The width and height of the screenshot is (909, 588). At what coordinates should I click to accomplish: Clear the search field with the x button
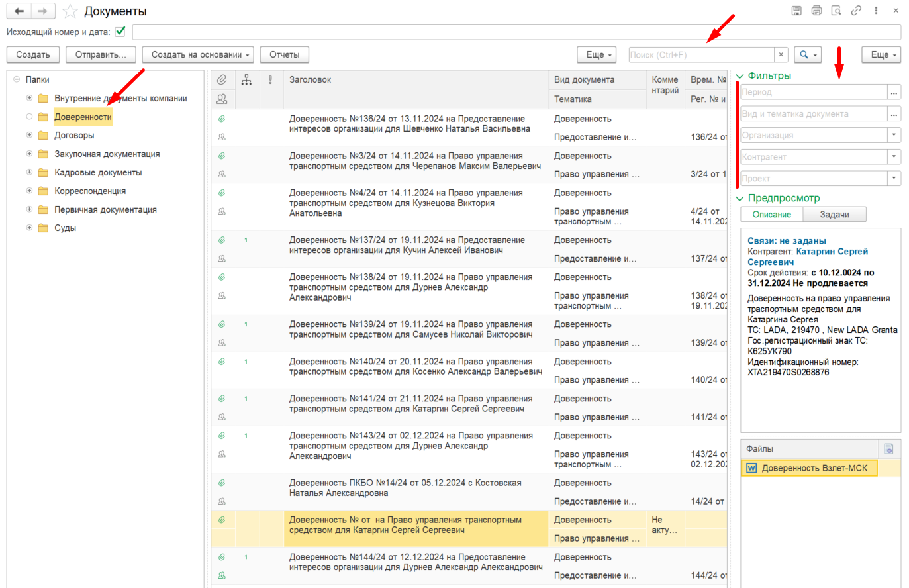click(x=781, y=55)
